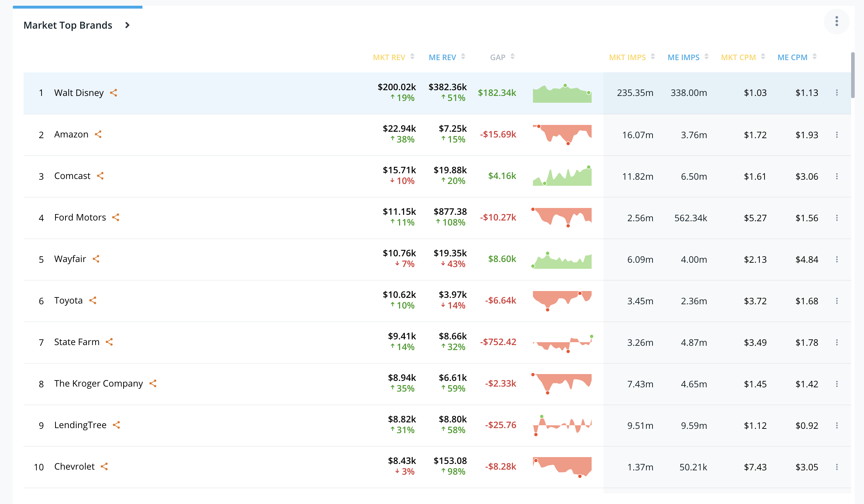This screenshot has height=504, width=864.
Task: Click State Farm gap -$752.42
Action: coord(498,342)
